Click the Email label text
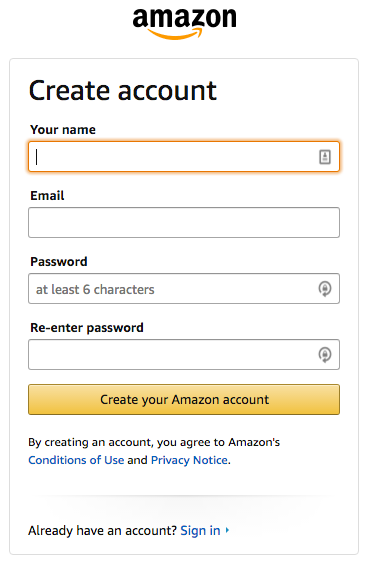This screenshot has width=367, height=561. (47, 196)
